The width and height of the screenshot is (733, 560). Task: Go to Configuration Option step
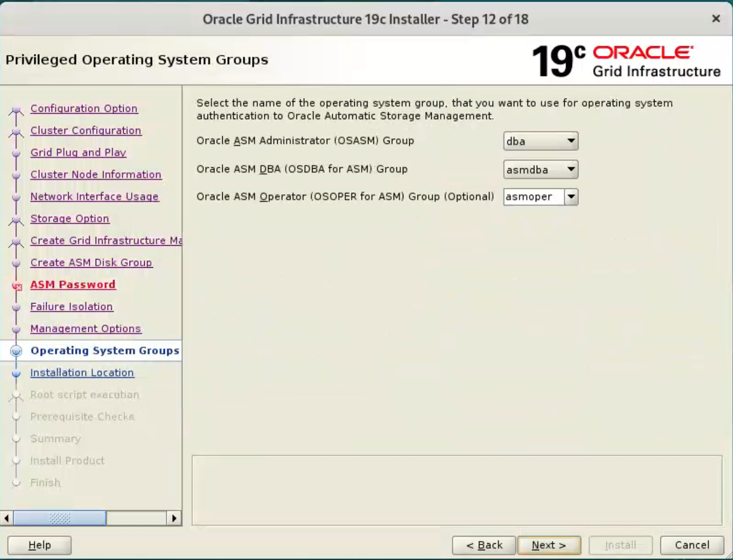(84, 108)
